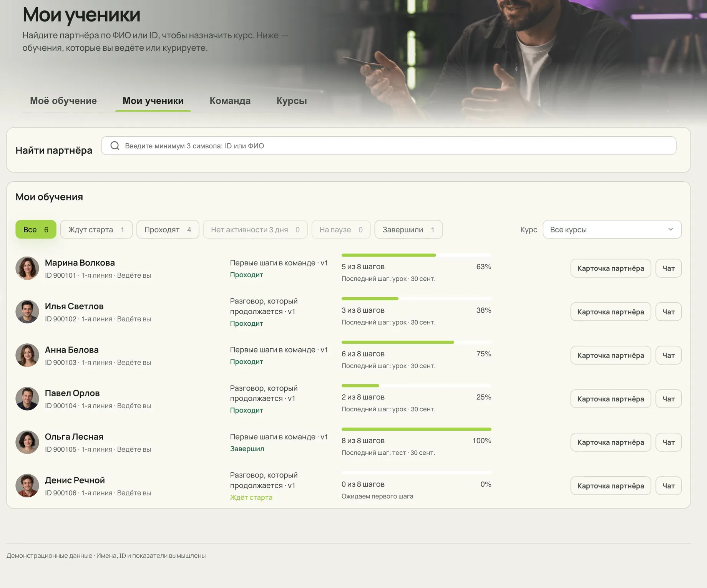Screen dimensions: 707x588
Task: Click the search magnifier icon
Action: click(x=115, y=146)
